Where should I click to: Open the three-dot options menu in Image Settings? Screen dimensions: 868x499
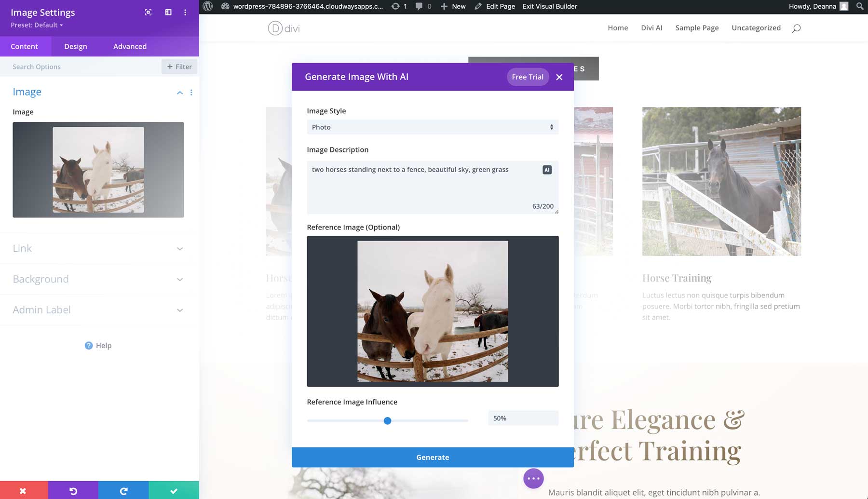185,12
